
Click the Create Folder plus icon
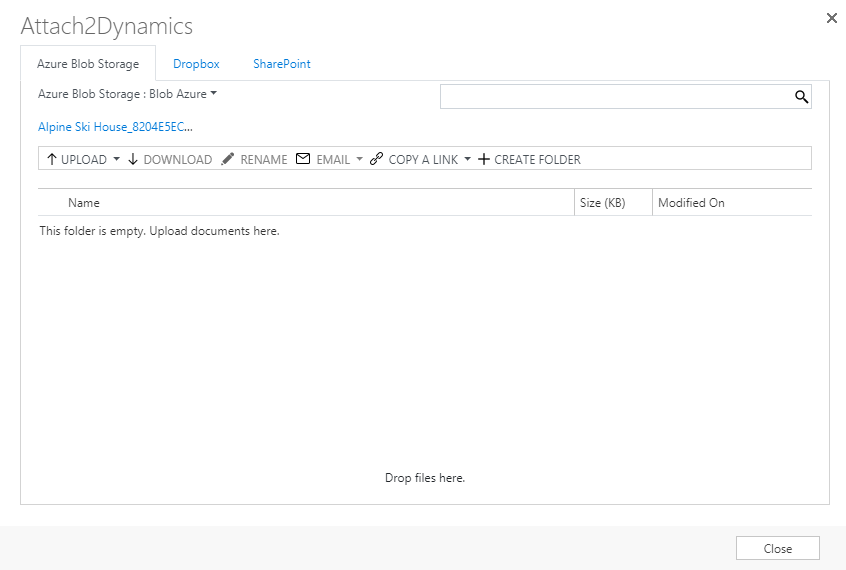coord(484,159)
